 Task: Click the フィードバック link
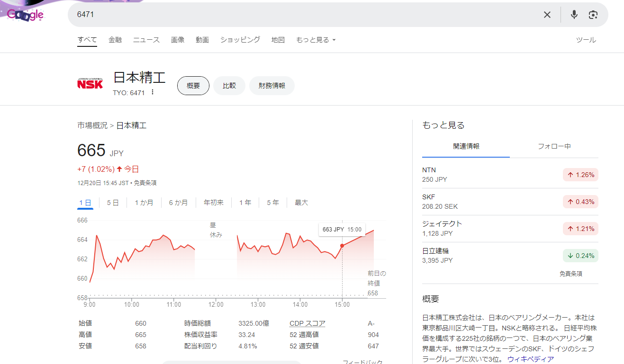coord(363,362)
